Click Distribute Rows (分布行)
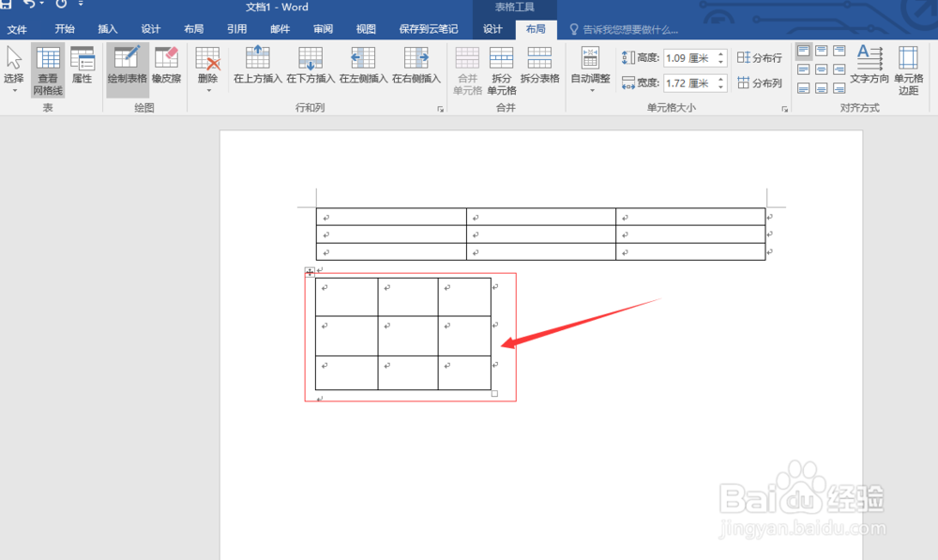 pos(760,58)
